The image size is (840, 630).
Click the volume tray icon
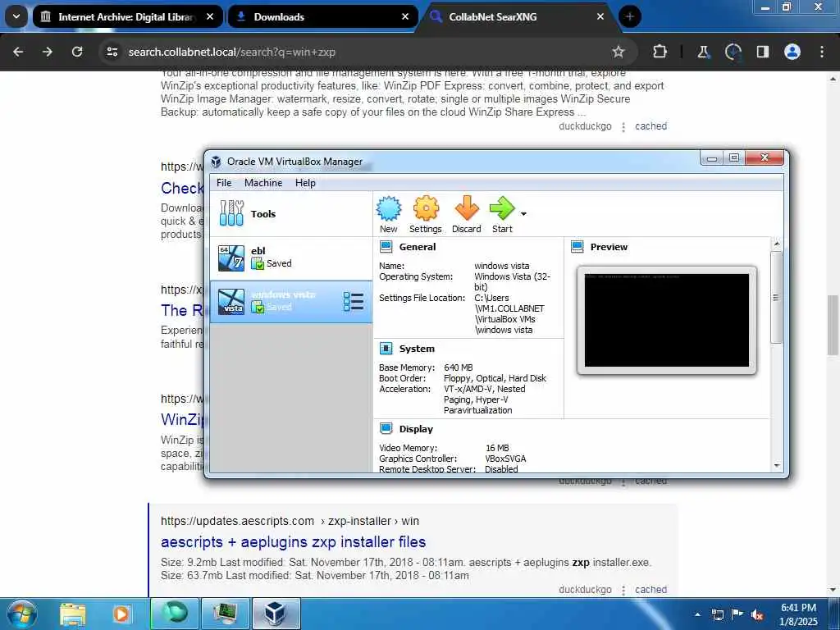[756, 614]
